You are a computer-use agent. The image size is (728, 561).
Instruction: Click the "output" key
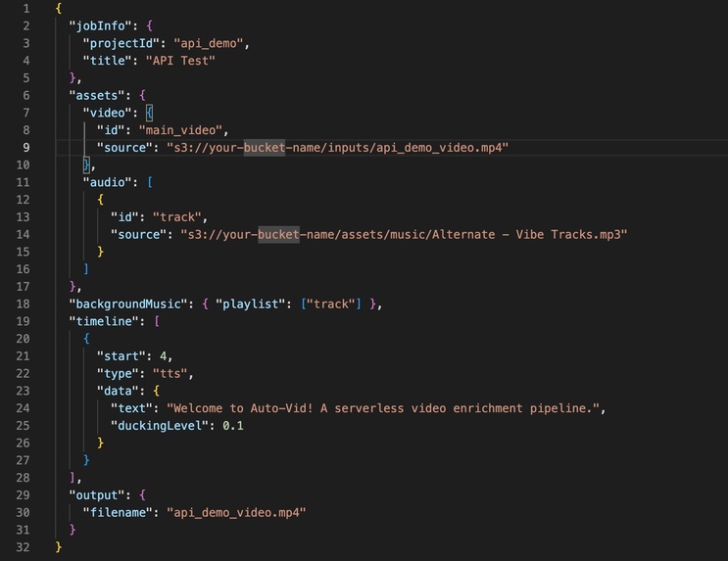(97, 495)
